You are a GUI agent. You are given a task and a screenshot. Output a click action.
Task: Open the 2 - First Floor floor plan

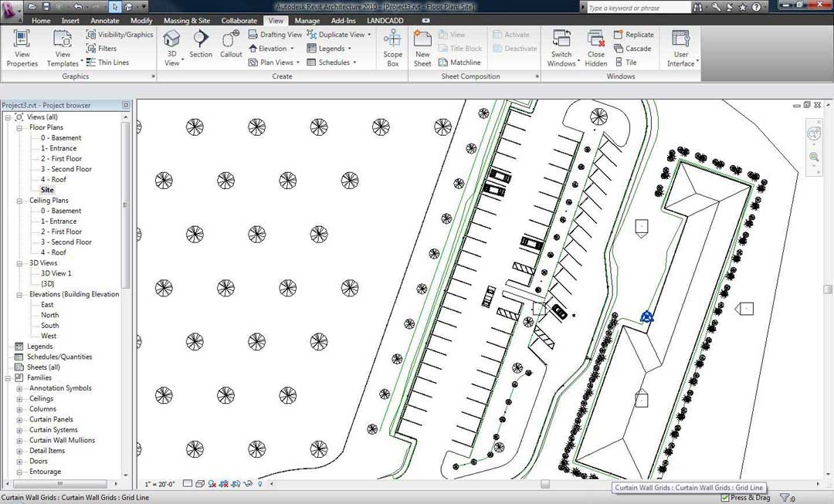point(61,159)
